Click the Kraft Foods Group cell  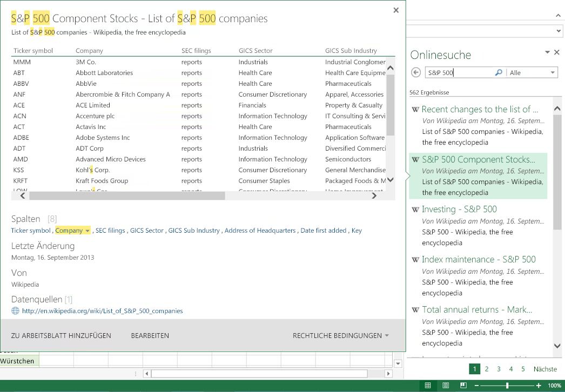[102, 181]
